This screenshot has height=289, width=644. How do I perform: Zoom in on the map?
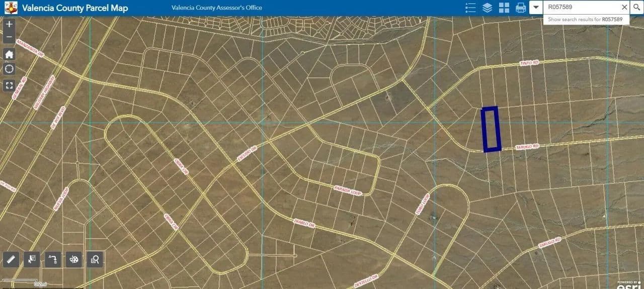[9, 24]
